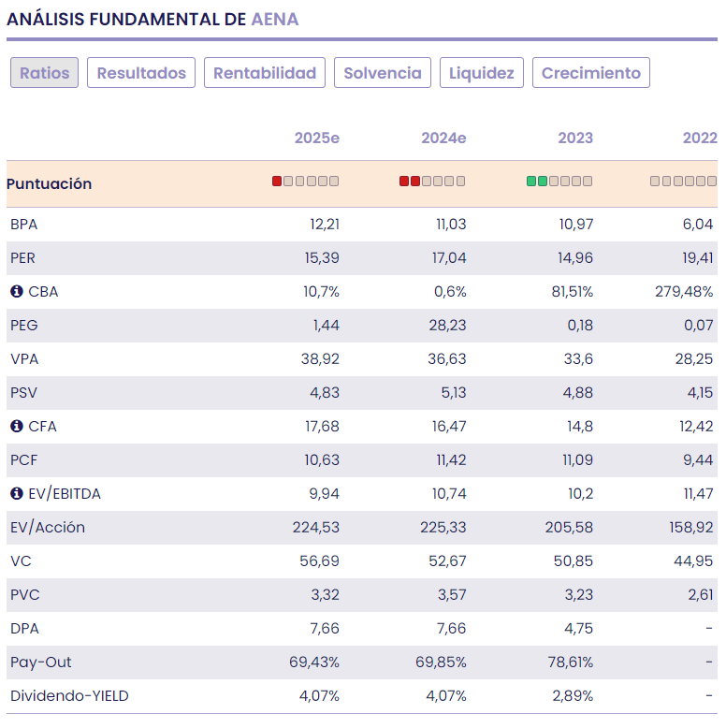This screenshot has width=726, height=728.
Task: Click the 2022 gray score squares
Action: pyautogui.click(x=683, y=182)
